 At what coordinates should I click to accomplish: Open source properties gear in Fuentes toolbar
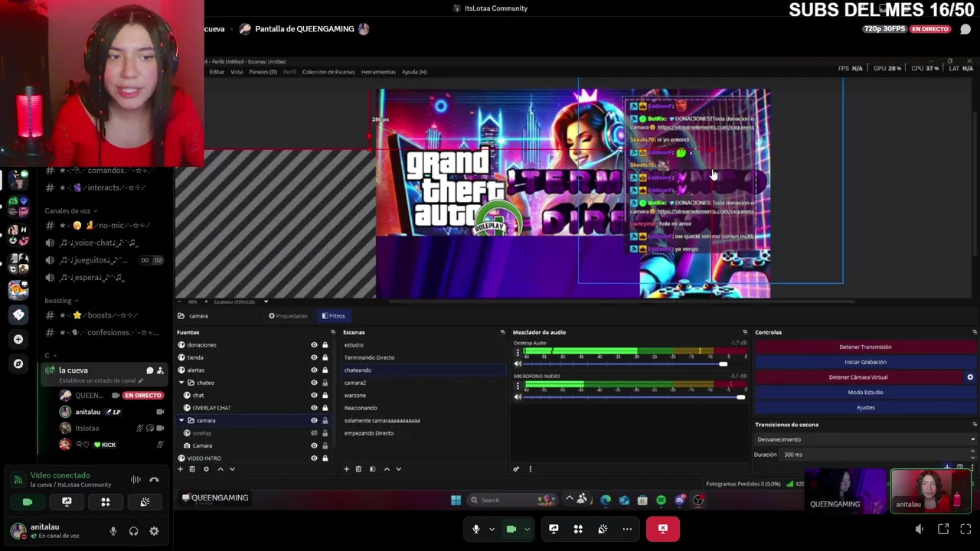click(x=206, y=469)
